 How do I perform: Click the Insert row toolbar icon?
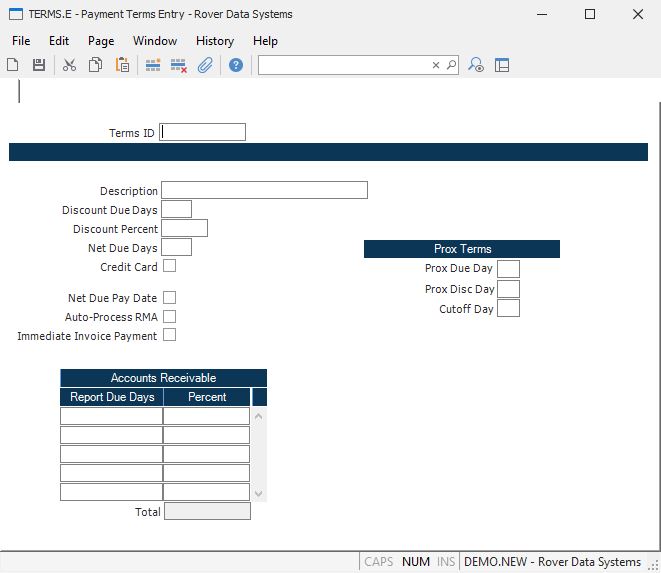(153, 65)
